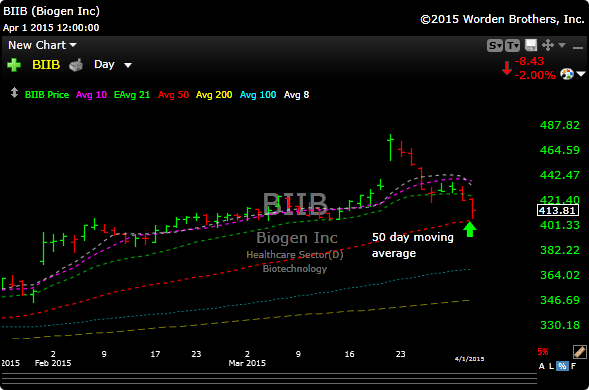Viewport: 589px width, 390px height.
Task: Click the 464.59 price axis label
Action: click(560, 150)
